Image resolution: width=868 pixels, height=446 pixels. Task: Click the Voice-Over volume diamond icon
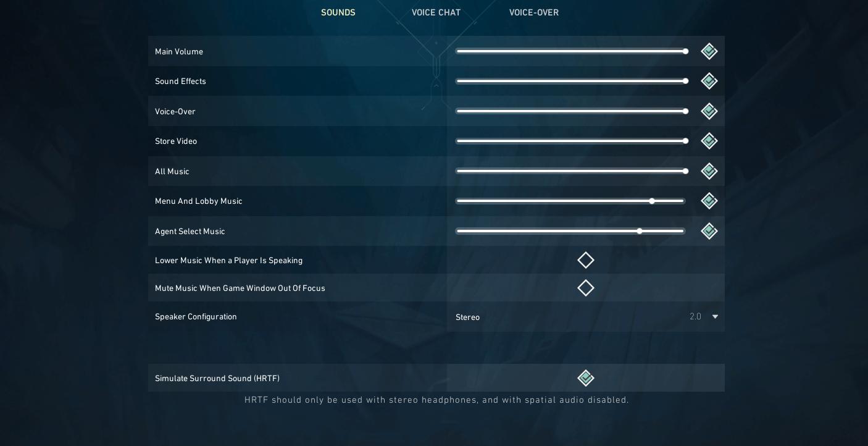(709, 111)
